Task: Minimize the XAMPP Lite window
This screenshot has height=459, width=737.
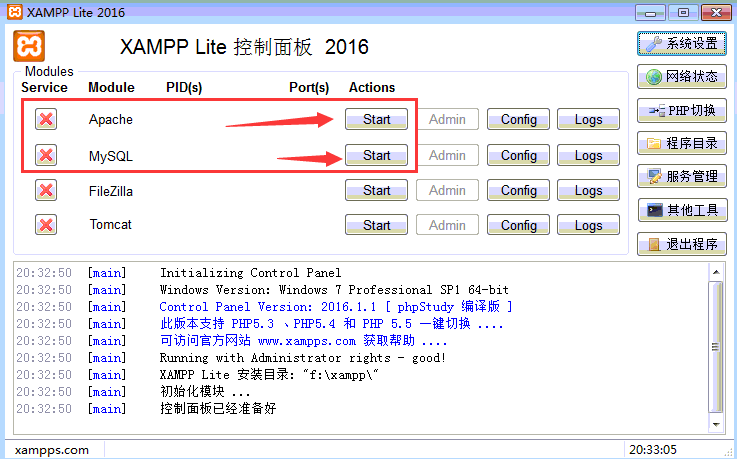Action: pyautogui.click(x=650, y=12)
